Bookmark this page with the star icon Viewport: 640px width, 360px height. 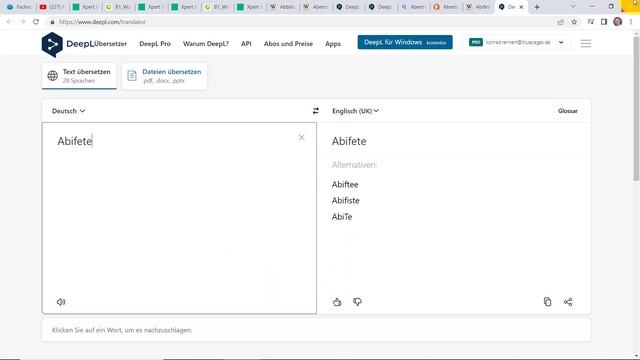pyautogui.click(x=574, y=22)
